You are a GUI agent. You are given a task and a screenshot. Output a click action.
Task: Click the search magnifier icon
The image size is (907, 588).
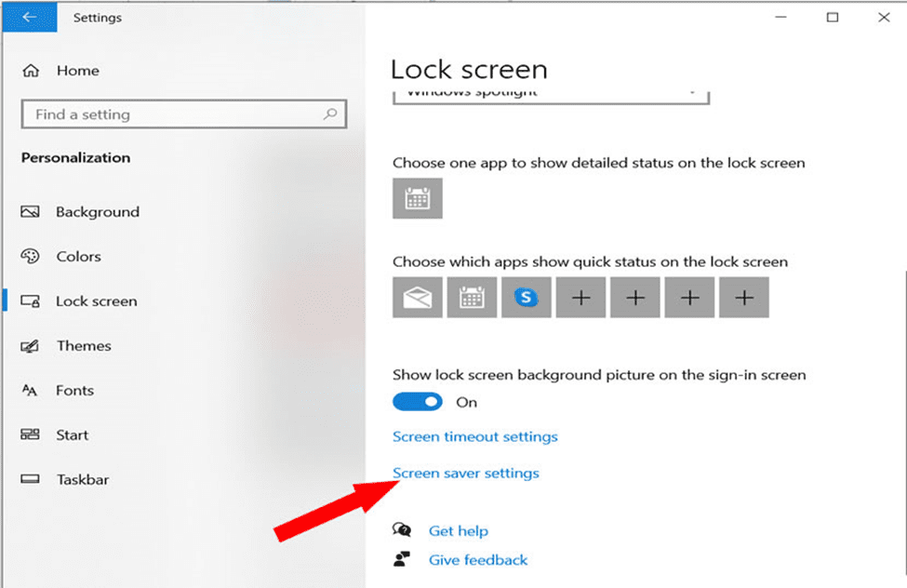[329, 114]
